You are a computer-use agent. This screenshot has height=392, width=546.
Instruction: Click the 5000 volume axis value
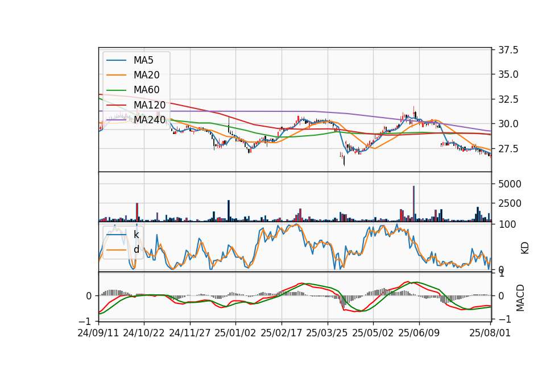tap(510, 184)
